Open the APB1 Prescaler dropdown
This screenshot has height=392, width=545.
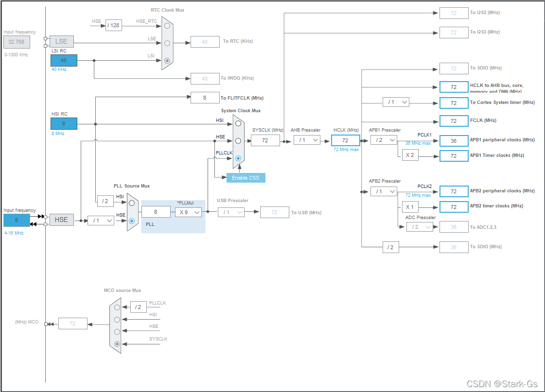(x=384, y=140)
